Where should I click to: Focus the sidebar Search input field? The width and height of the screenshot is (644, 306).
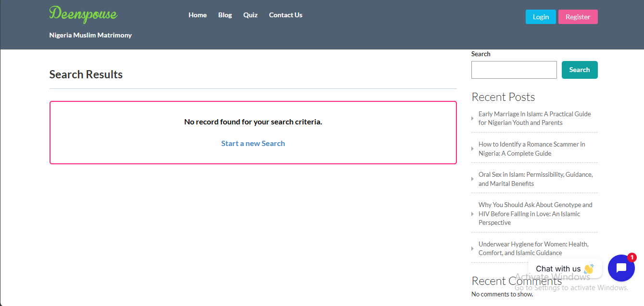click(x=514, y=70)
